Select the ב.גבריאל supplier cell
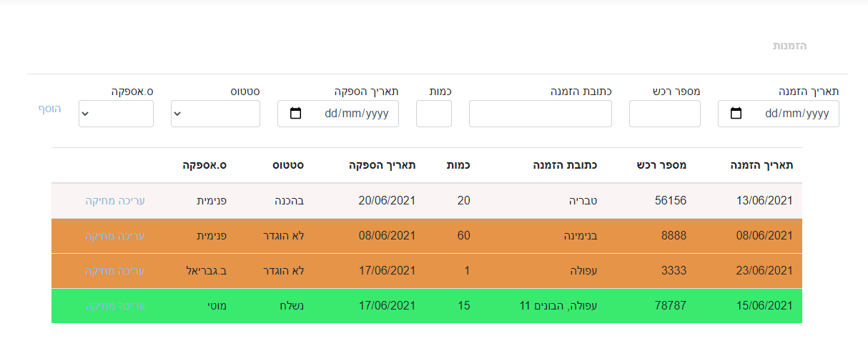868x361 pixels. (207, 271)
